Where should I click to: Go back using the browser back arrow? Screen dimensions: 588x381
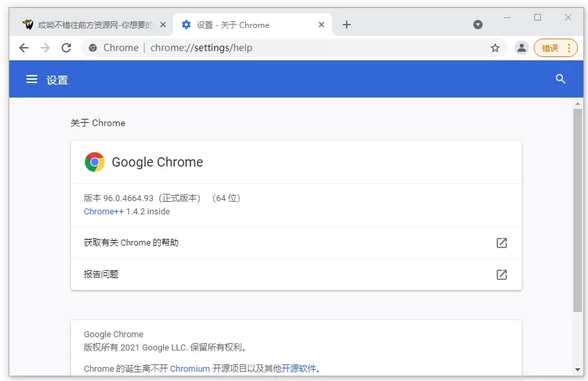click(x=24, y=48)
